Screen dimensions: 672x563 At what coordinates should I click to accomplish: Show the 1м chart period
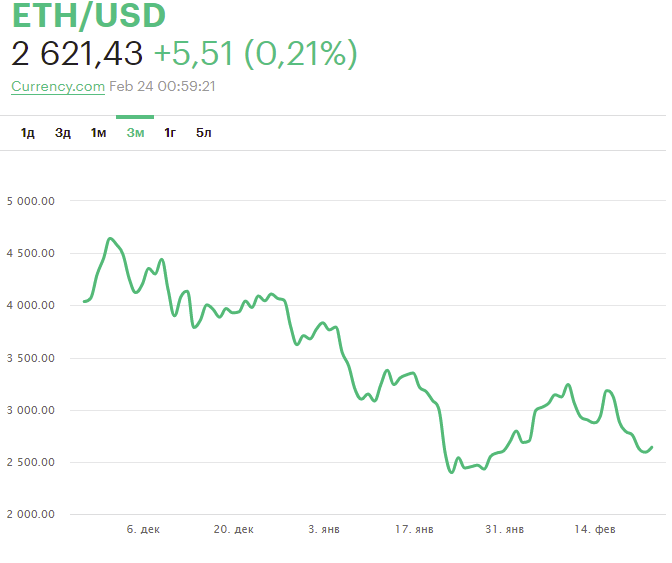click(98, 133)
